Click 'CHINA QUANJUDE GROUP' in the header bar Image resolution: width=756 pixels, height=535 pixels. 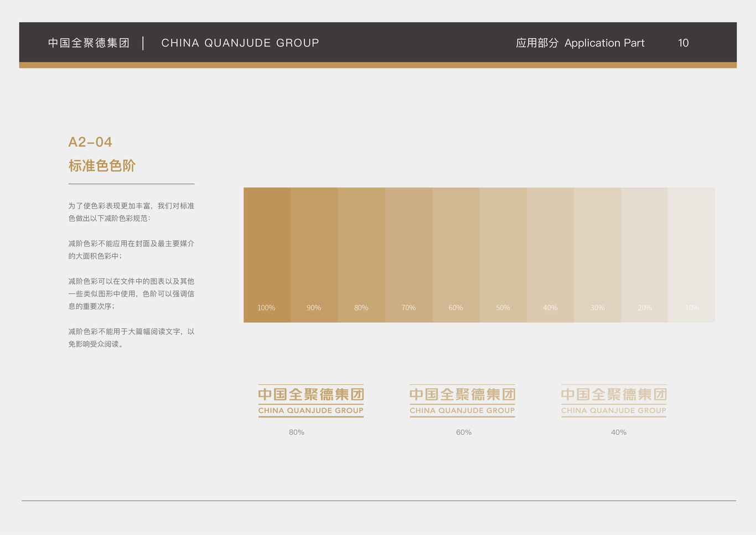pyautogui.click(x=240, y=43)
